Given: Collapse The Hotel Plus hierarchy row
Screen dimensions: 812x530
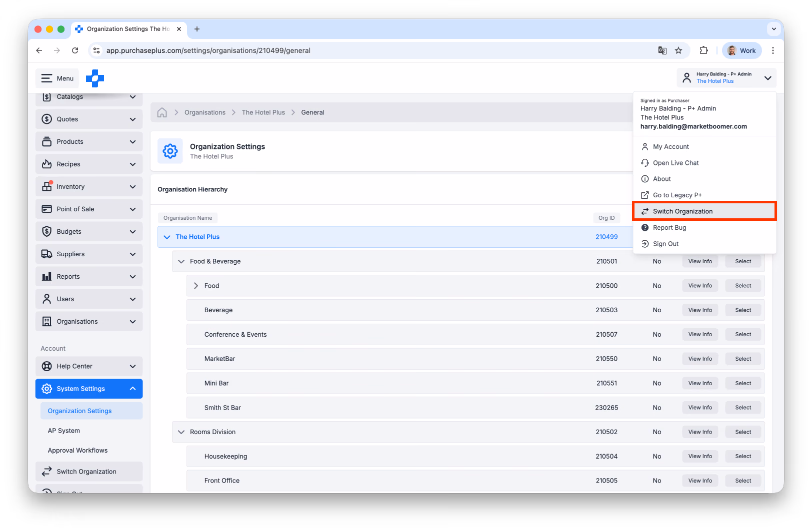Looking at the screenshot, I should pyautogui.click(x=167, y=237).
